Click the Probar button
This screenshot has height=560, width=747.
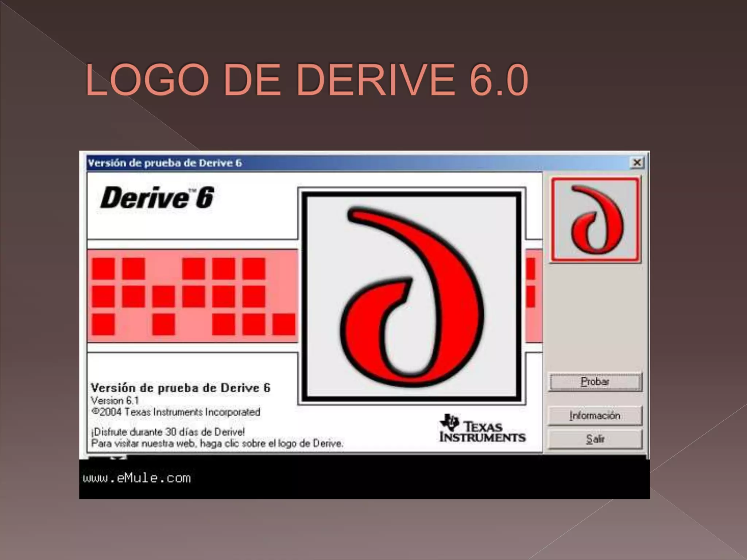pos(595,382)
